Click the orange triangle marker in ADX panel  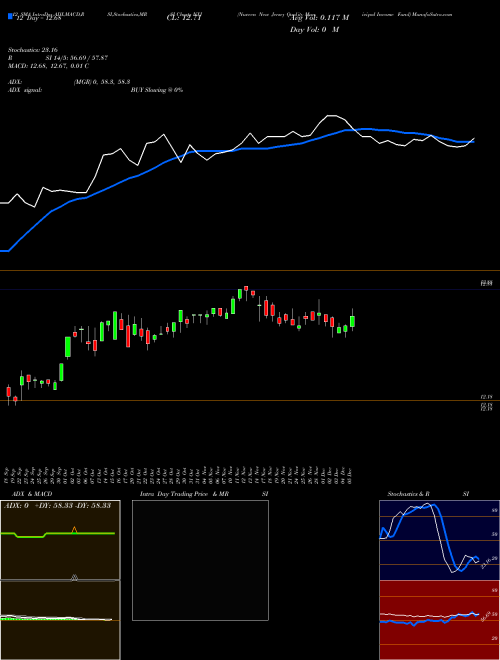point(74,530)
